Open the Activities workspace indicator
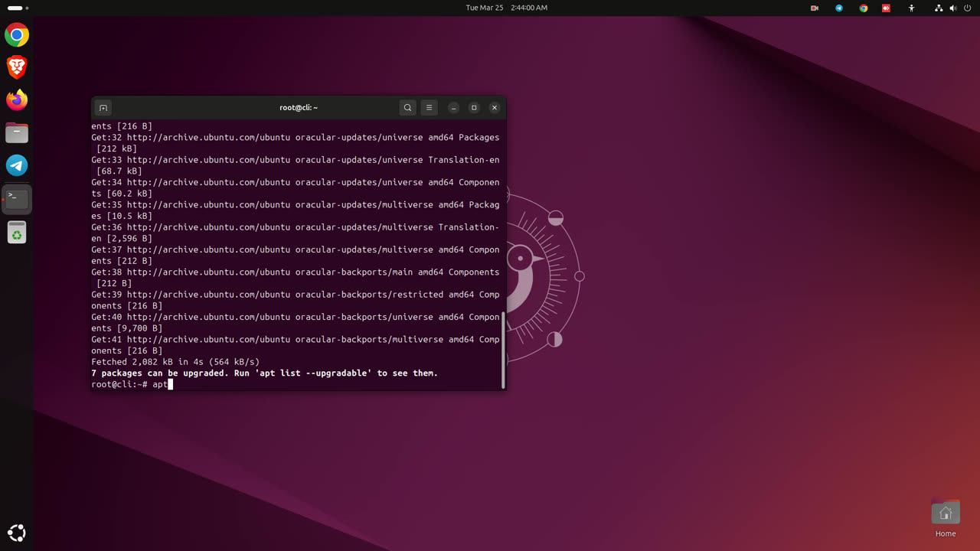 [18, 8]
